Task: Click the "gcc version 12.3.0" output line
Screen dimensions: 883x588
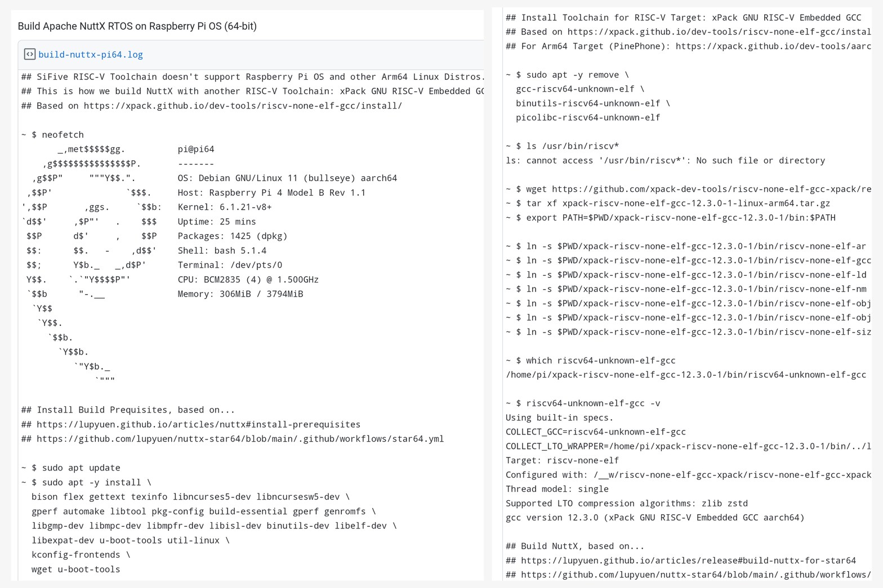Action: [x=655, y=518]
